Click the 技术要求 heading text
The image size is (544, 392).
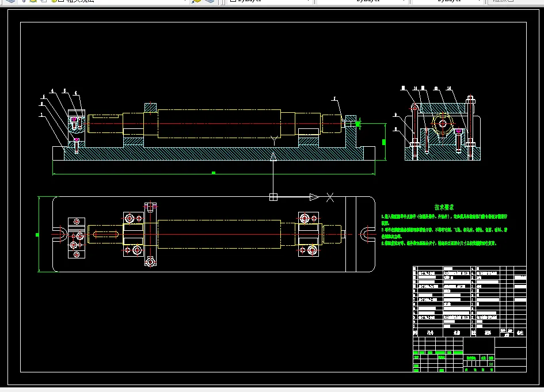[x=444, y=207]
